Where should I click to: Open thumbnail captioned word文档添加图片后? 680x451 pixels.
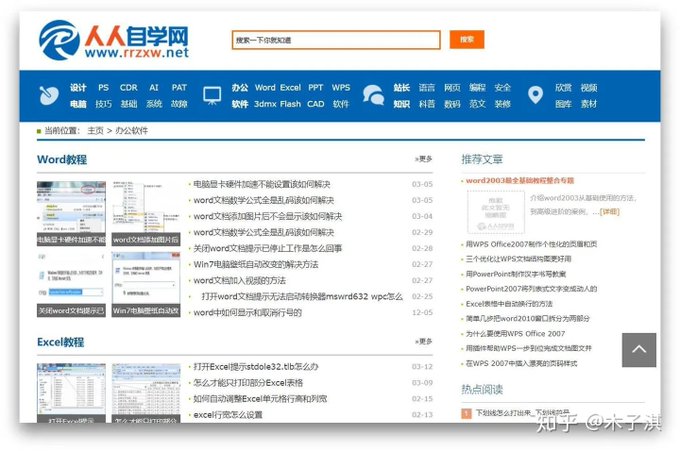146,213
